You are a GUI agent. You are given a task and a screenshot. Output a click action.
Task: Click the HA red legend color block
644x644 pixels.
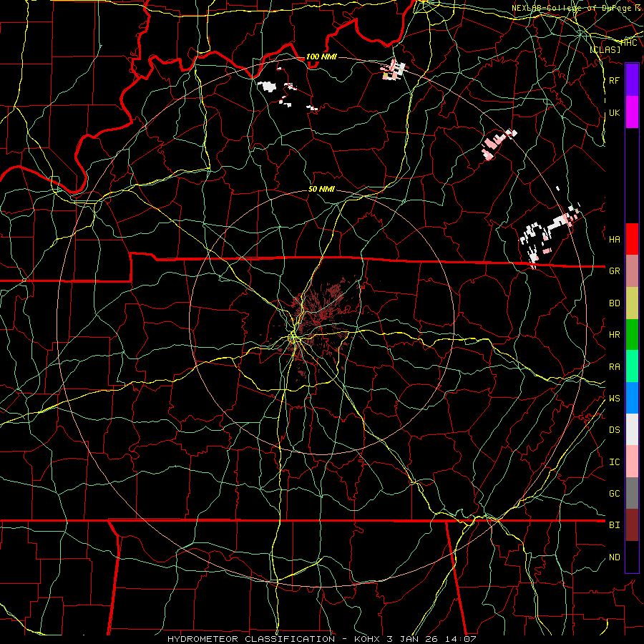coord(632,239)
